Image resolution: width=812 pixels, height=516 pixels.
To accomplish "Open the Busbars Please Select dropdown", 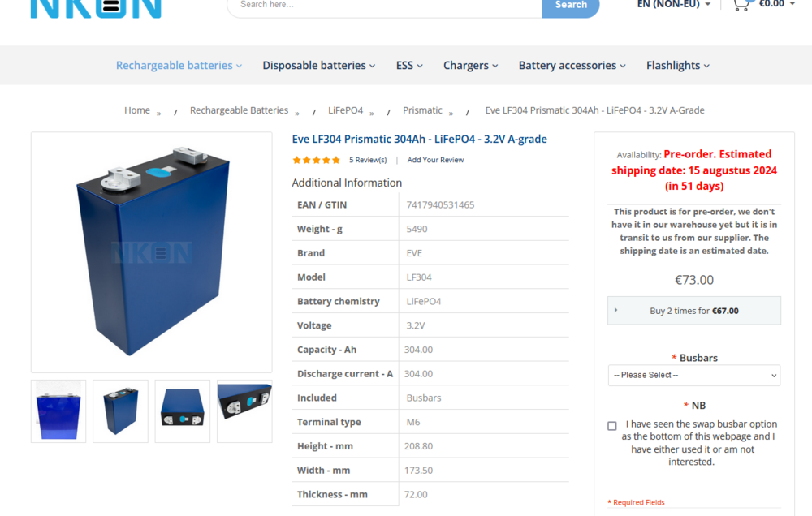I will pos(694,375).
